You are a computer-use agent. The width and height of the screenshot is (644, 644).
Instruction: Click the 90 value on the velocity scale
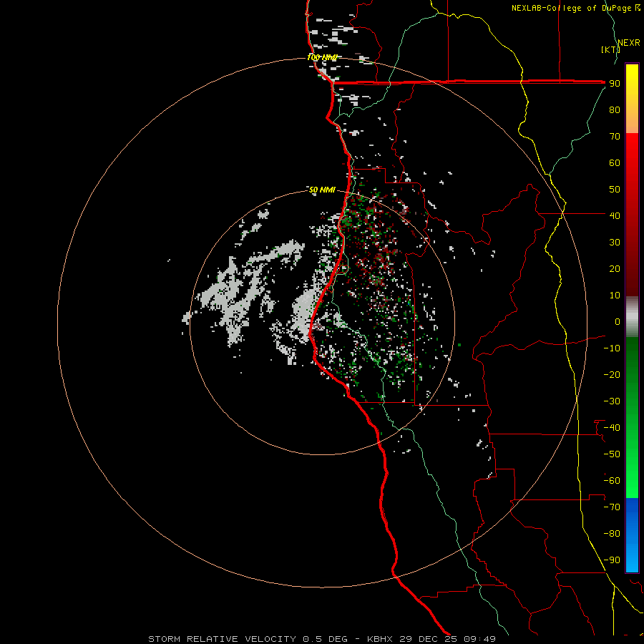pos(615,84)
